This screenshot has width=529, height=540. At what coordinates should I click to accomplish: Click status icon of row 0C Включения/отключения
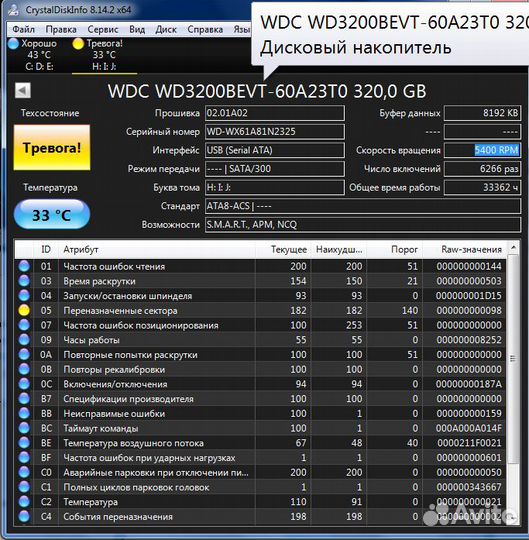point(24,384)
